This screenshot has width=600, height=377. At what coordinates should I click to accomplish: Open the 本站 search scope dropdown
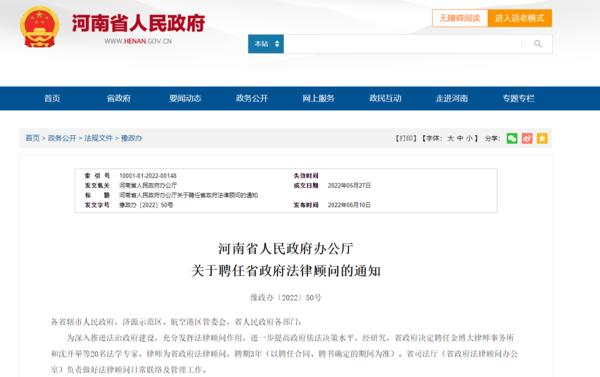point(266,44)
